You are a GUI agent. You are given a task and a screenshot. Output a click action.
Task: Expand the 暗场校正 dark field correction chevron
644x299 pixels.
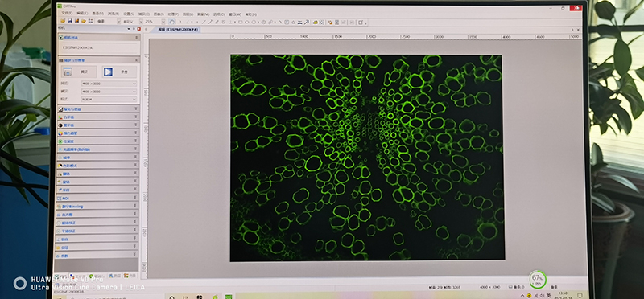135,223
